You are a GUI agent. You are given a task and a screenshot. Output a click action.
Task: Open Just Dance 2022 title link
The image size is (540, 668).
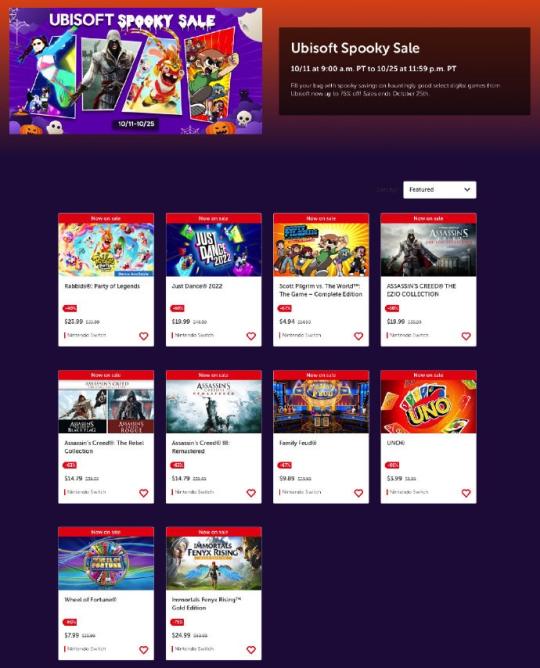click(x=197, y=286)
